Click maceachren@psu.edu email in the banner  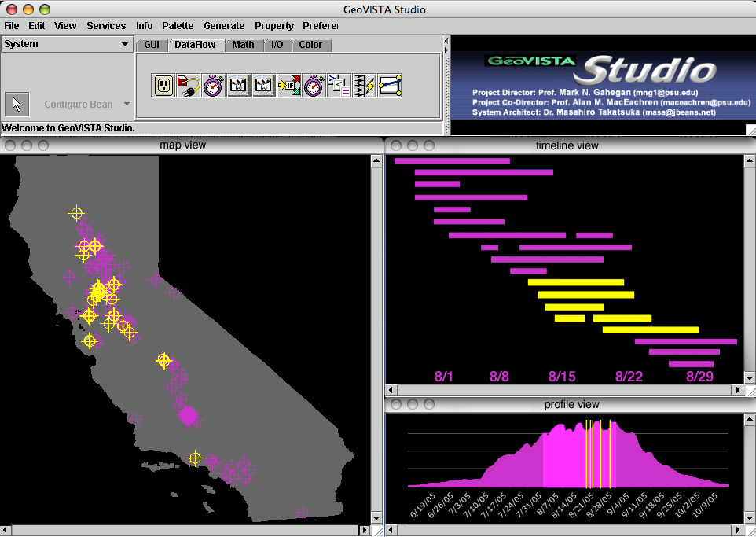coord(706,102)
